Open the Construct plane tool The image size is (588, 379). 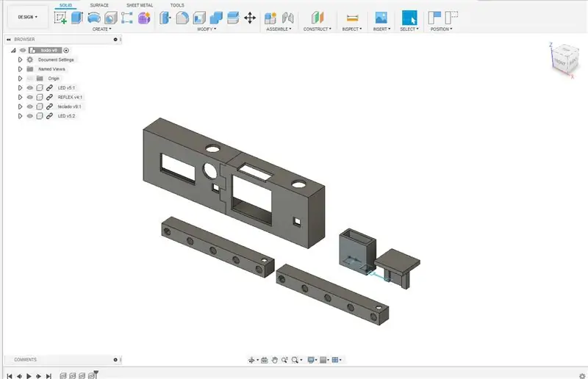point(318,18)
